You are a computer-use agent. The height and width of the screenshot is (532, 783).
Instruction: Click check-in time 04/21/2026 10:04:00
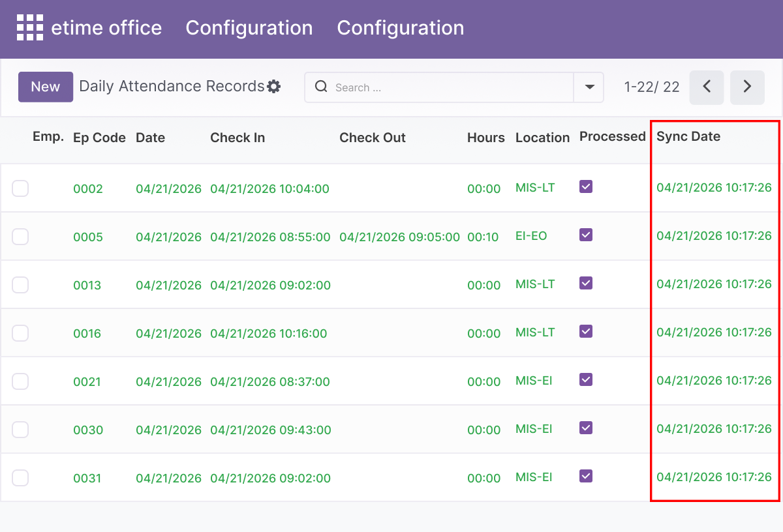pos(269,189)
